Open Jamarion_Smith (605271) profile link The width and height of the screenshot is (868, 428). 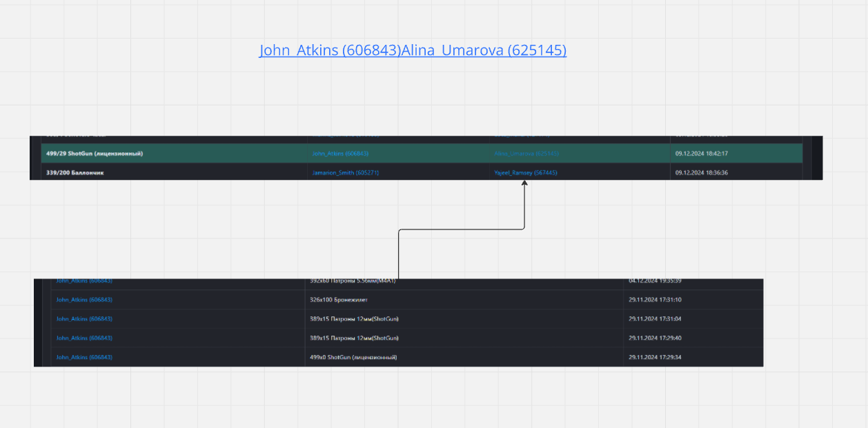[x=345, y=173]
